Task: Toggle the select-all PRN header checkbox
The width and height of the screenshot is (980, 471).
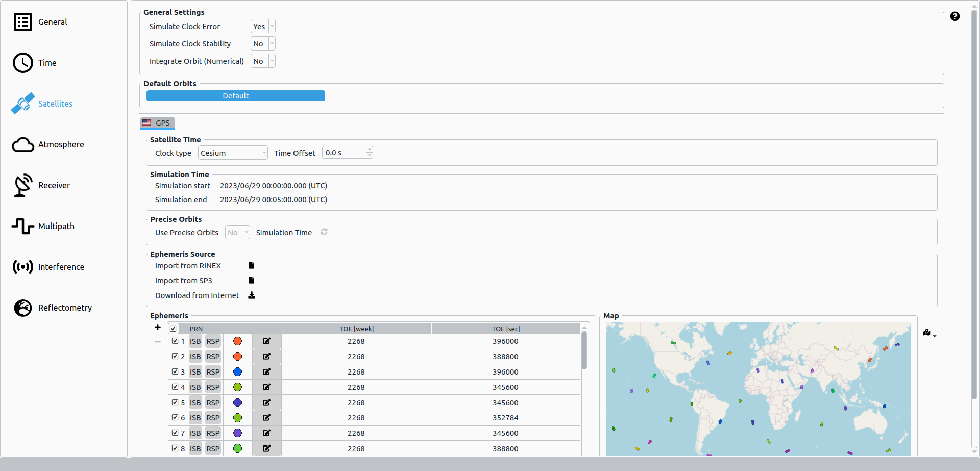Action: 173,329
